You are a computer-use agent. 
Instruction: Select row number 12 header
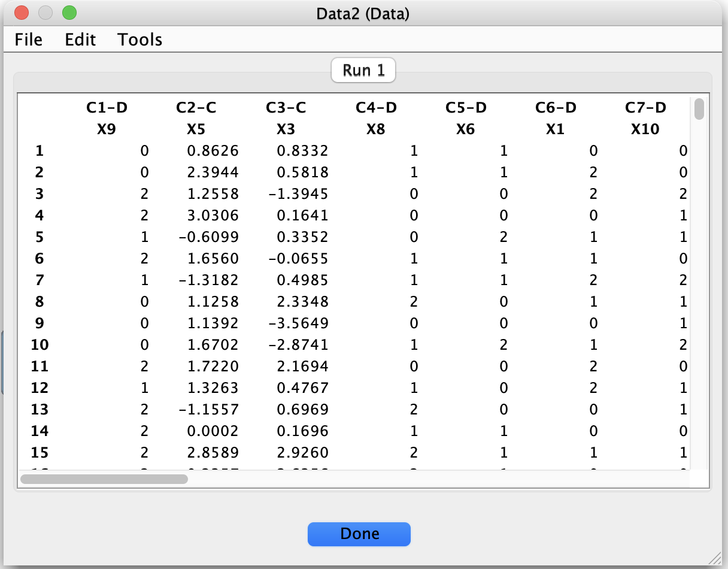click(40, 388)
